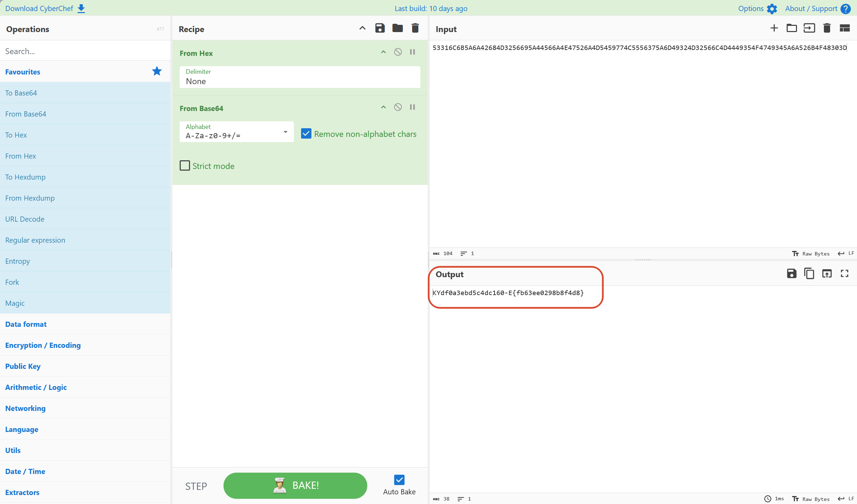Image resolution: width=857 pixels, height=504 pixels.
Task: Select To Base64 operation
Action: tap(85, 93)
